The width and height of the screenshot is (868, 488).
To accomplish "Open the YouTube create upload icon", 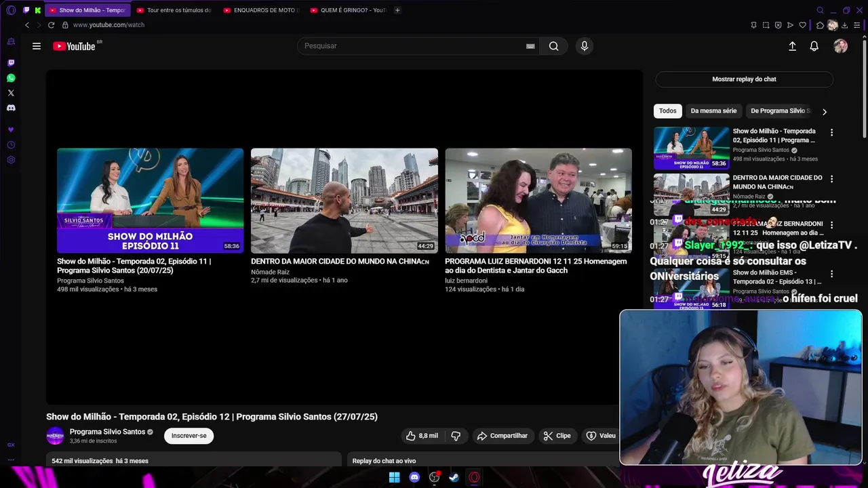I will 792,46.
